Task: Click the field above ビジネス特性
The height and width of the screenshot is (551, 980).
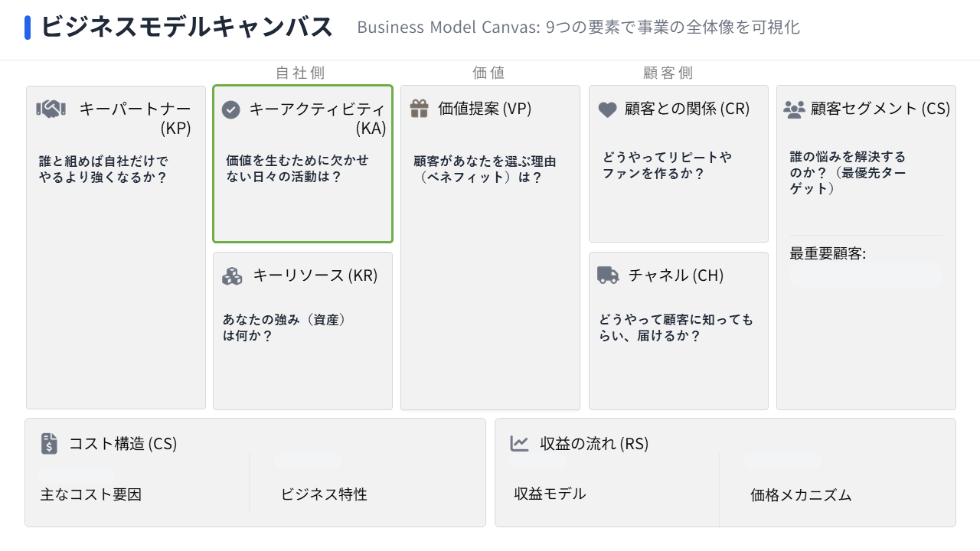Action: pos(308,460)
